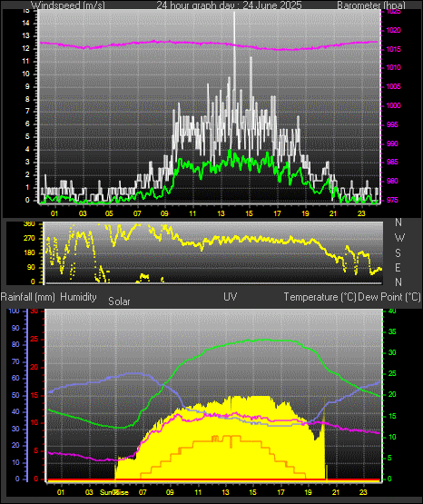Click the Barometer (hpa) axis title
Viewport: 423px width, 504px height.
click(x=371, y=5)
